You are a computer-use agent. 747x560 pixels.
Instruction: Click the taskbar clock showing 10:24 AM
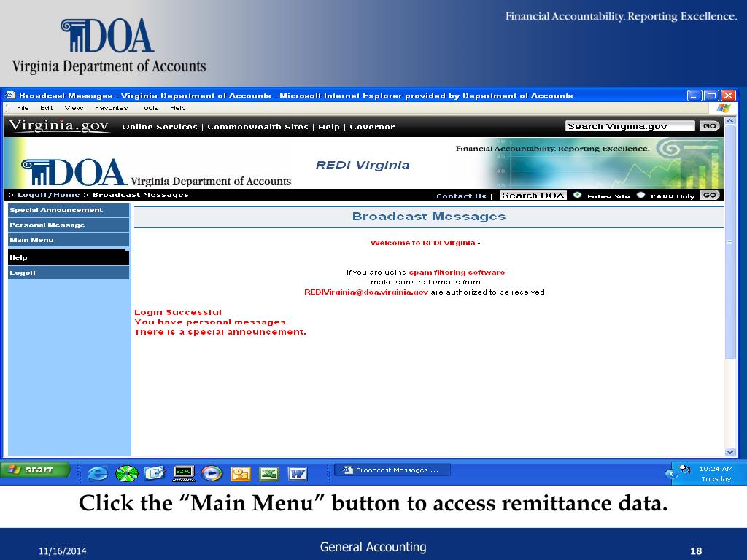click(716, 469)
